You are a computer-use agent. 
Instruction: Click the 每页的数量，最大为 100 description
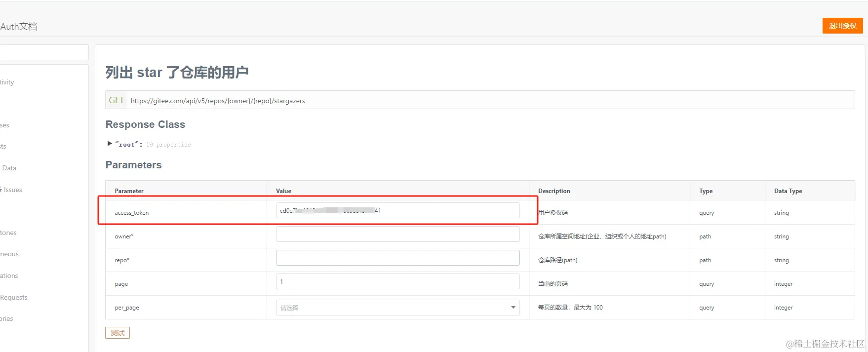point(570,308)
